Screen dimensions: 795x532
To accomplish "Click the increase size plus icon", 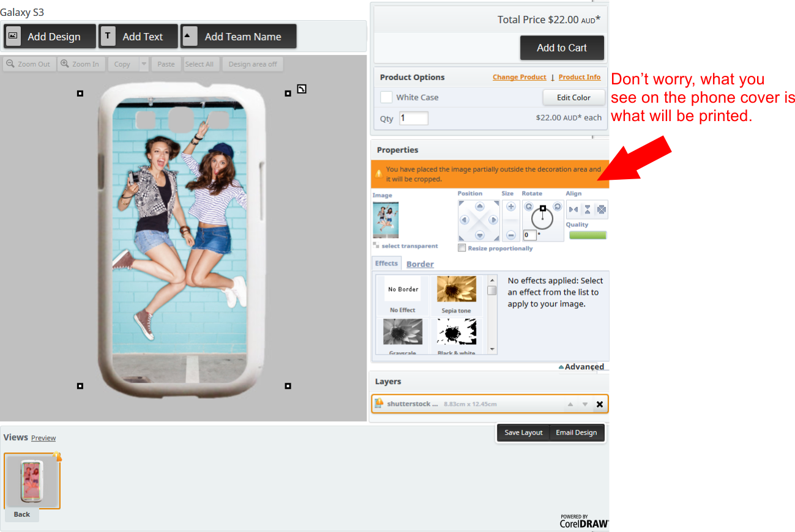I will tap(511, 207).
